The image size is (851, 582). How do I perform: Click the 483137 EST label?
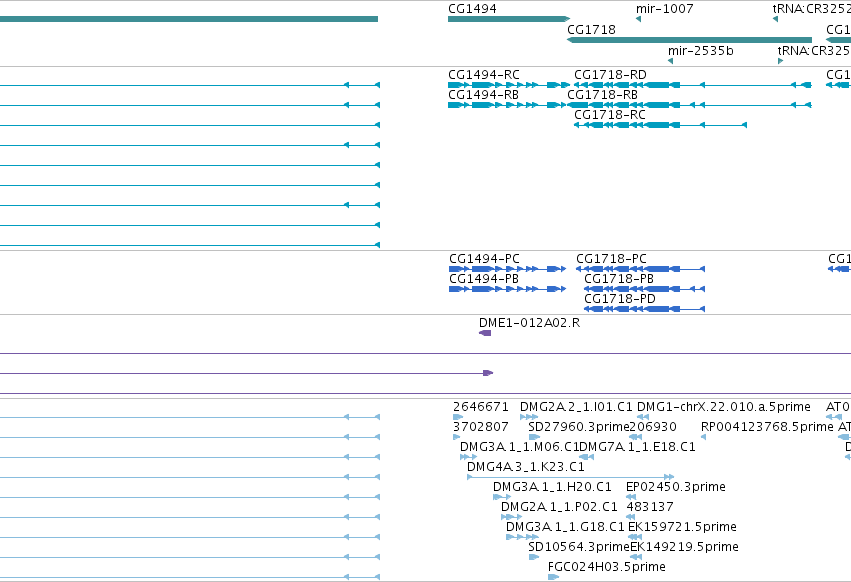650,507
